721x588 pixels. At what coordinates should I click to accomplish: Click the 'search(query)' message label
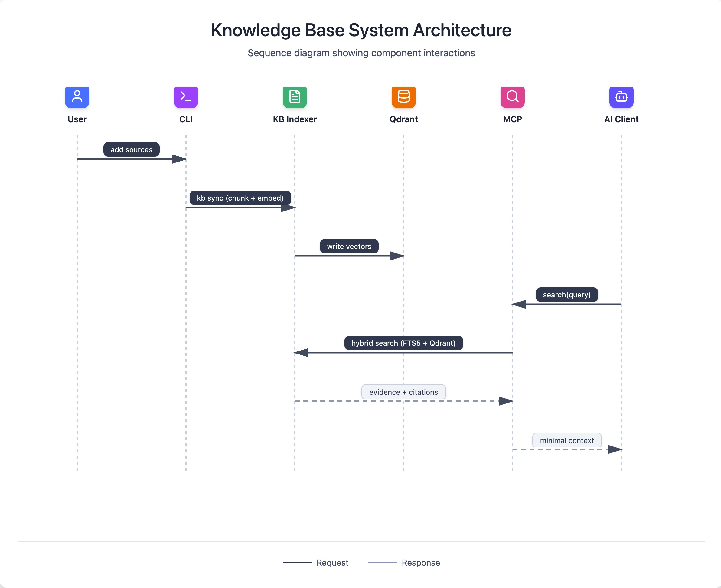pos(566,295)
